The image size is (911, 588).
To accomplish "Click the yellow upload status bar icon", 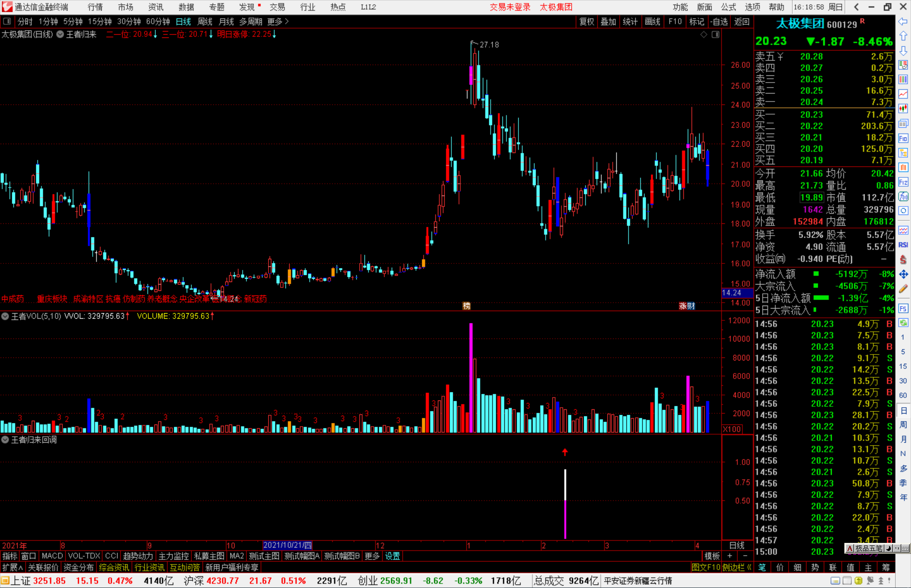I will point(858,581).
